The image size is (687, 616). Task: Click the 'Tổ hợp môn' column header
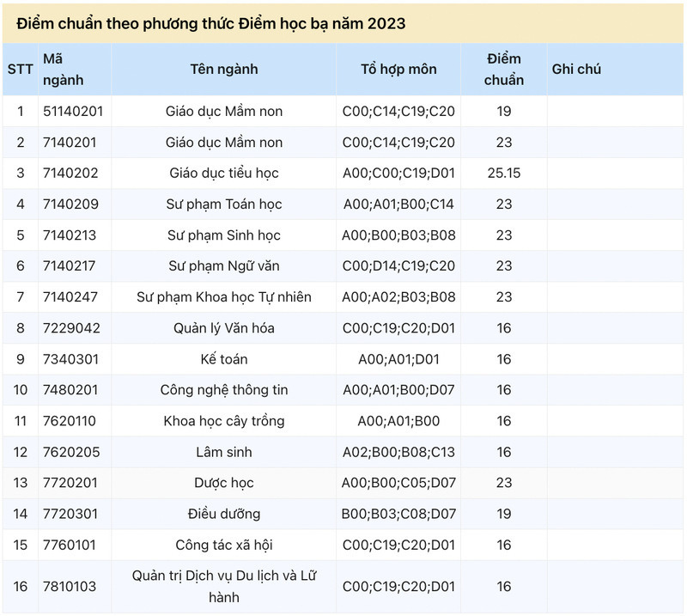398,70
